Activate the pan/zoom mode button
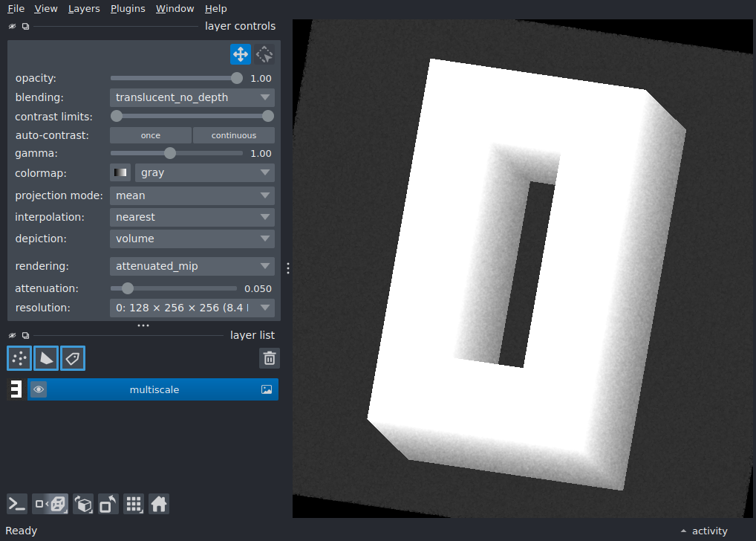 [x=241, y=54]
